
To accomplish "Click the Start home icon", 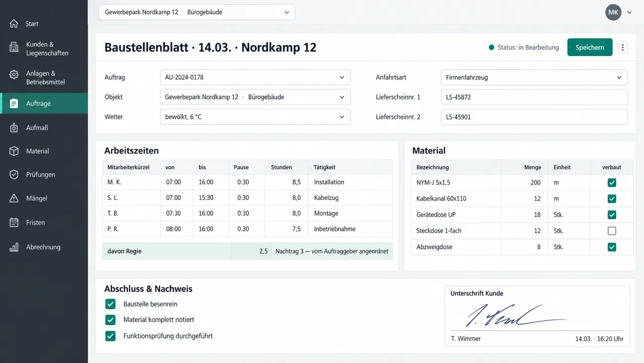I will tap(14, 23).
